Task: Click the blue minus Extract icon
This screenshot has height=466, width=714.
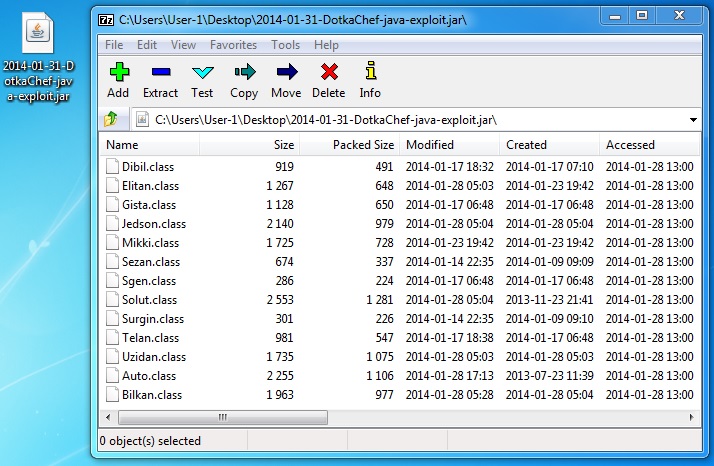Action: (160, 73)
